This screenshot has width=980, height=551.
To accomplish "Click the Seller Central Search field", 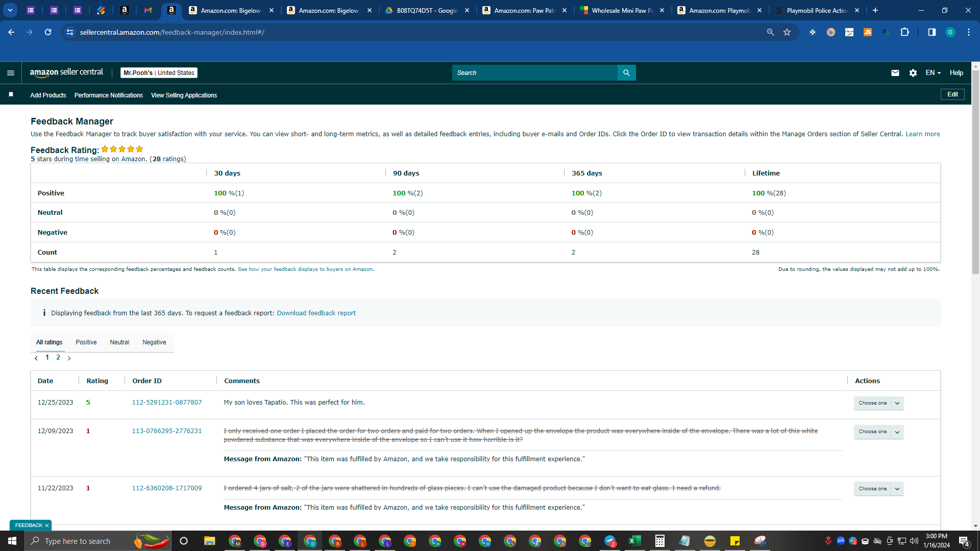I will [535, 73].
